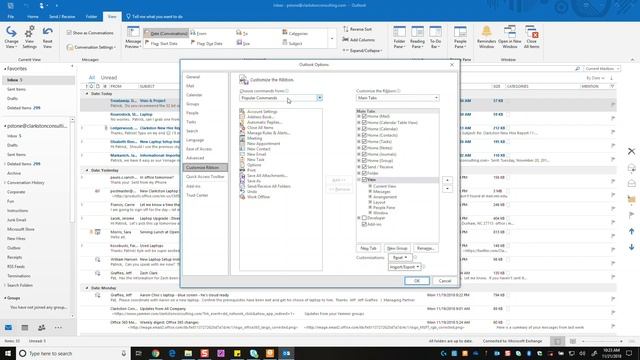This screenshot has width=640, height=360.
Task: Toggle the Show as Conversations checkbox
Action: coord(69,33)
